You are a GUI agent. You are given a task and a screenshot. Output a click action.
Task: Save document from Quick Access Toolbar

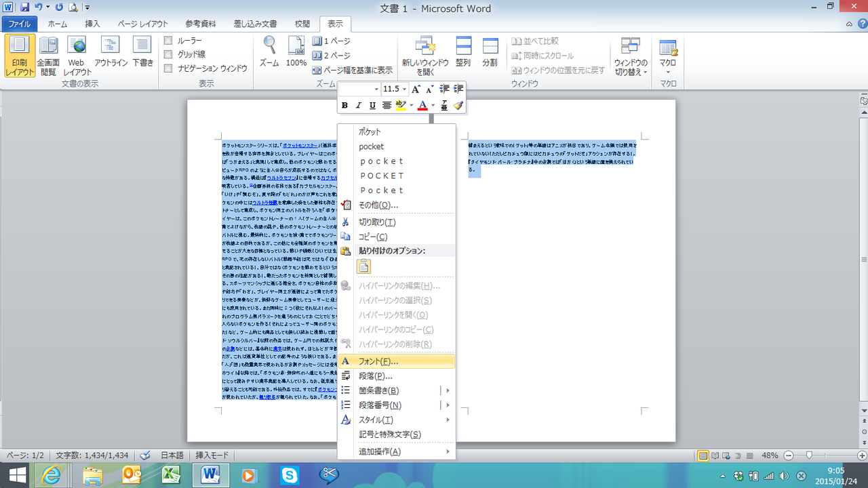pyautogui.click(x=24, y=7)
